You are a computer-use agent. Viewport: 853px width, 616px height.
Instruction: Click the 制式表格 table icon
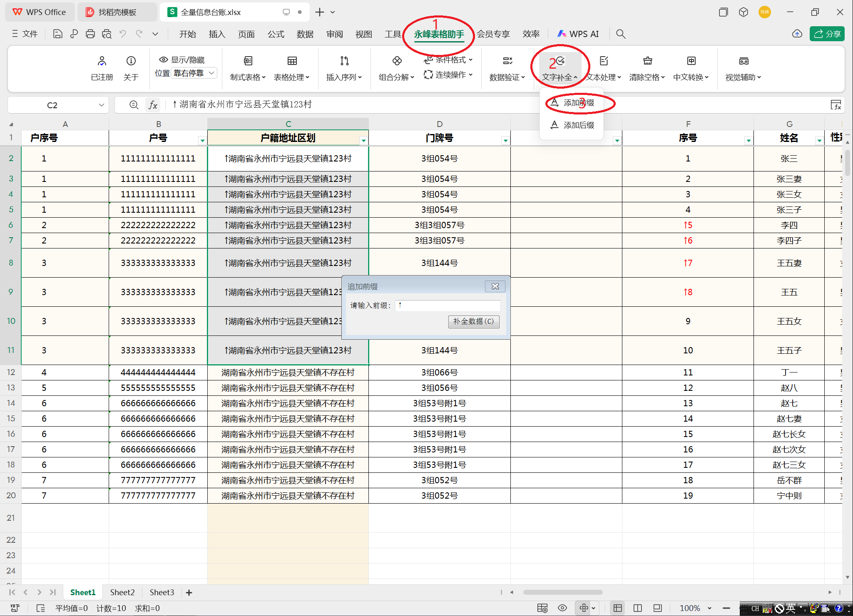(x=248, y=61)
